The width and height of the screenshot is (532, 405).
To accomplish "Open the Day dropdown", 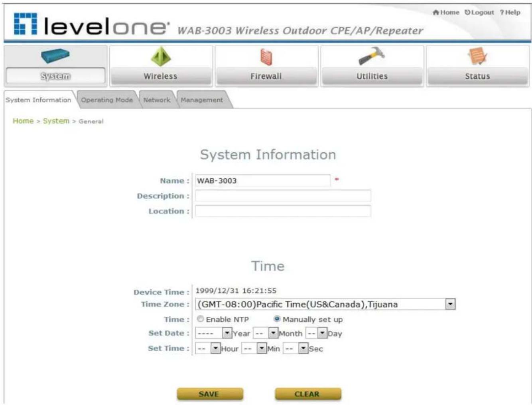I will click(x=316, y=333).
